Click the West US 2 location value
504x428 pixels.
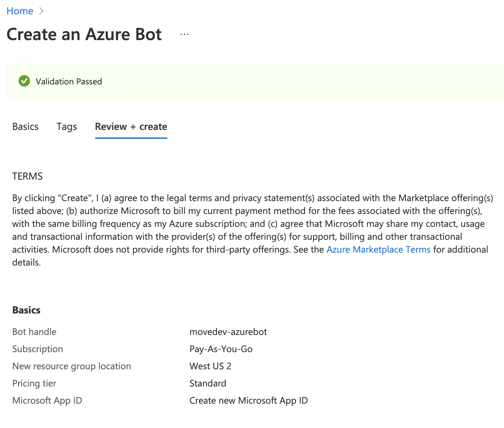pos(210,366)
